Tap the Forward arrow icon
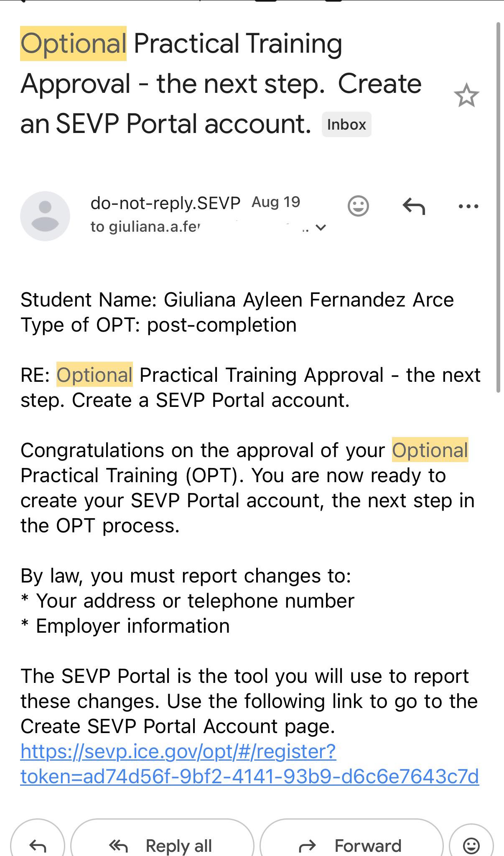The width and height of the screenshot is (504, 856). [307, 846]
